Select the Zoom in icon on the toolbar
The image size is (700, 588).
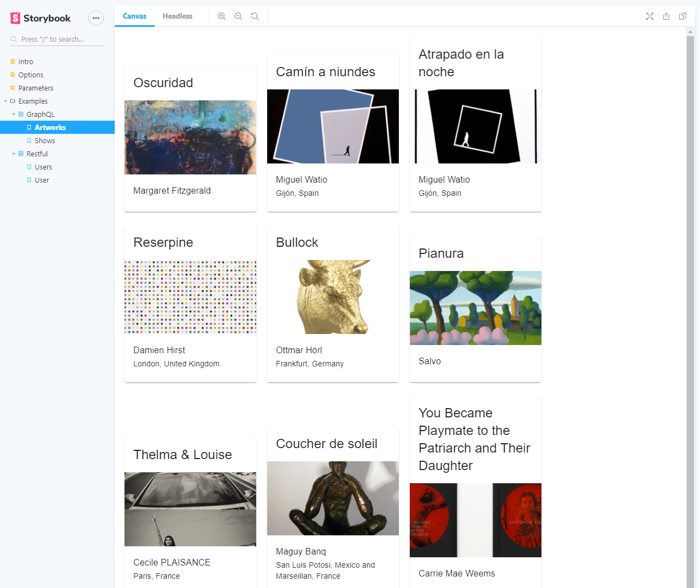(222, 16)
